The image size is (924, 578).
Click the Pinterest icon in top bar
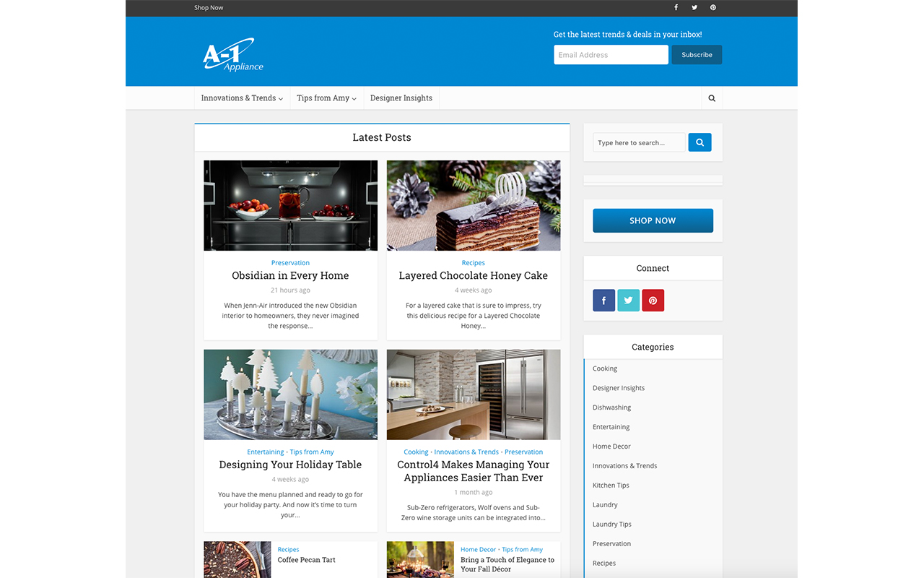[x=712, y=7]
